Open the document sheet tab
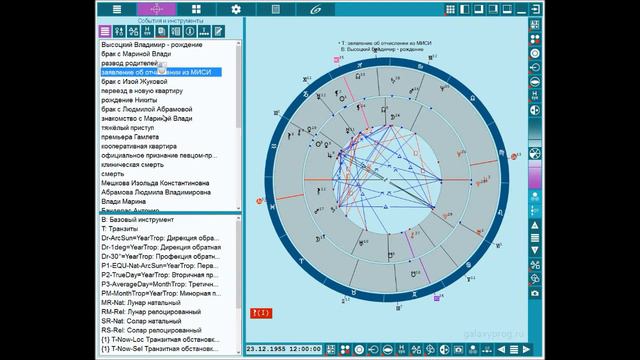The image size is (640, 360). point(276,9)
